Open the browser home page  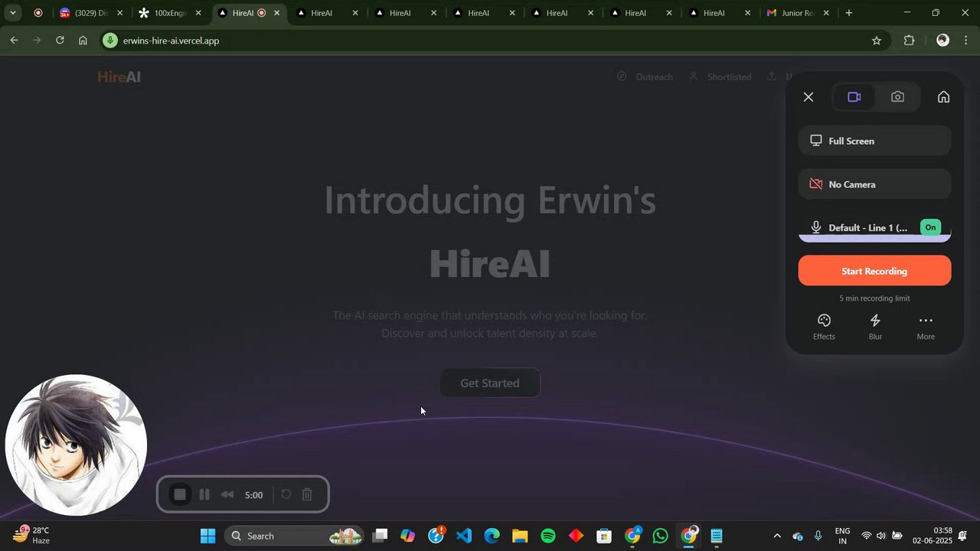point(83,41)
